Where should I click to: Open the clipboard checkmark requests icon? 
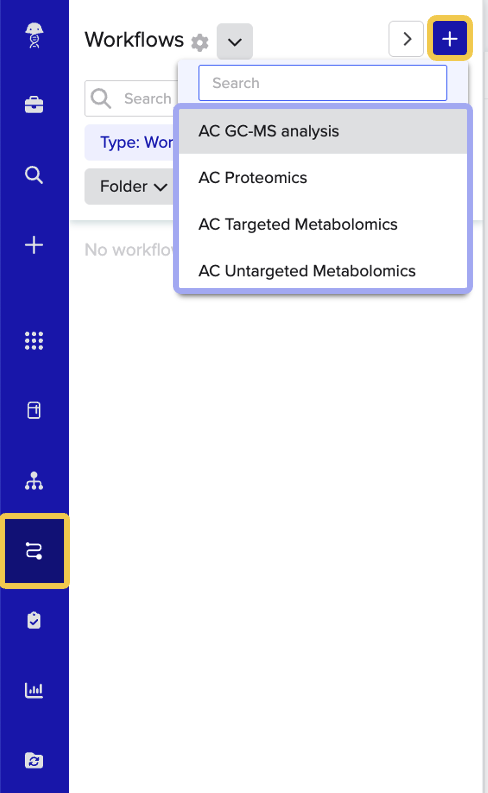pos(34,621)
